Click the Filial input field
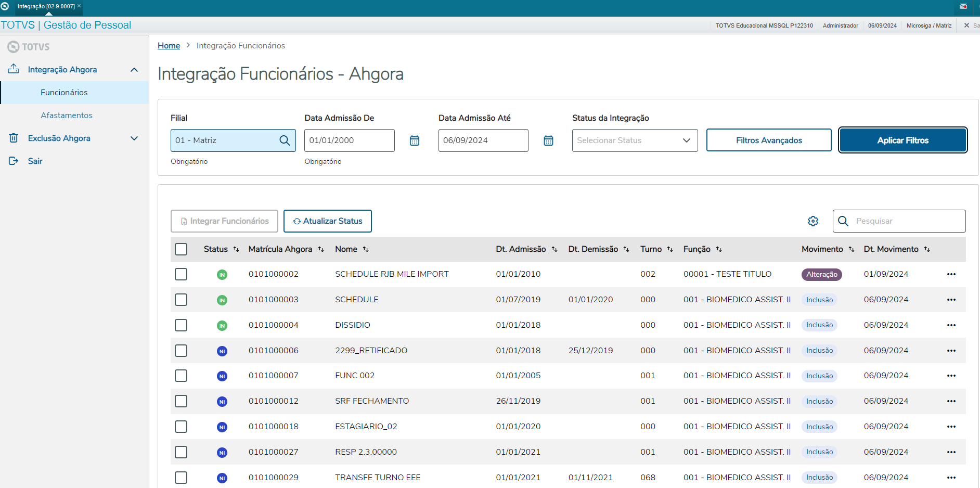 click(x=233, y=140)
